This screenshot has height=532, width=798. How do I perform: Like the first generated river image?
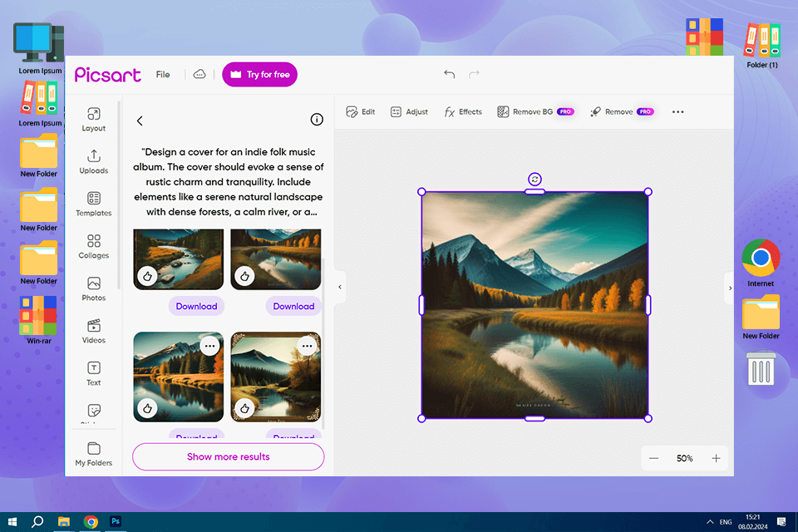tap(148, 277)
